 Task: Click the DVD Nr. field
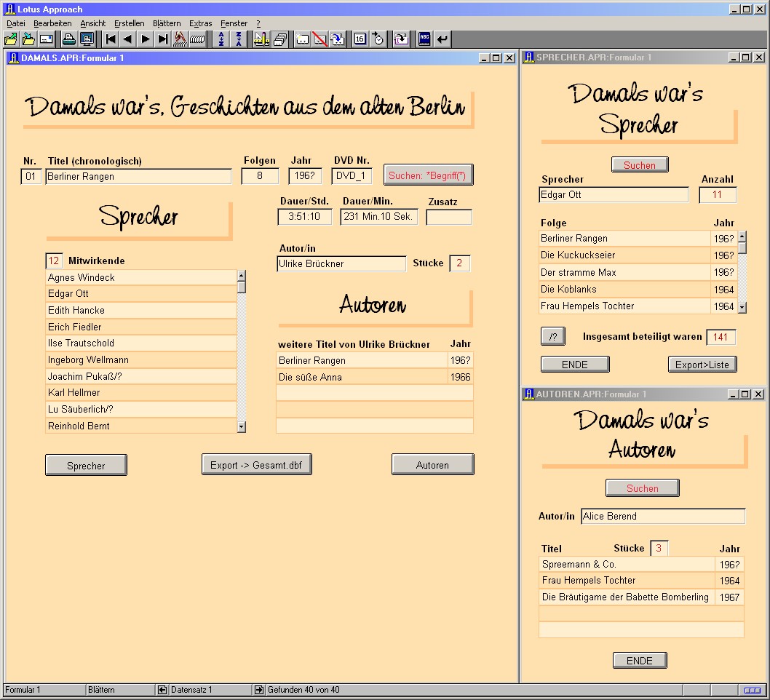(x=352, y=176)
